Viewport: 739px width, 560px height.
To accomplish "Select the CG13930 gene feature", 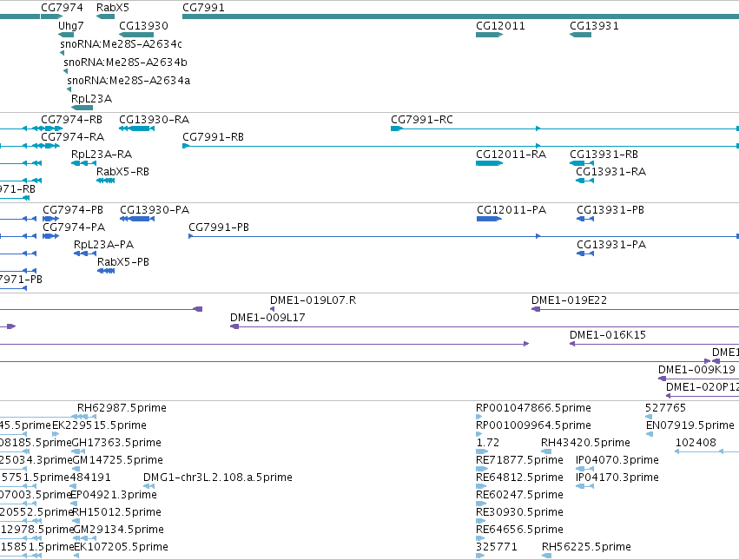I will click(136, 35).
